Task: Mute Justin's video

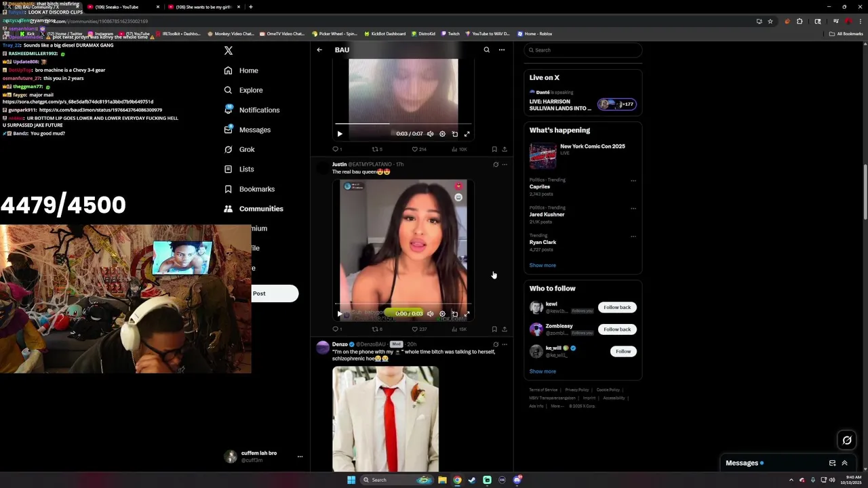Action: [430, 314]
